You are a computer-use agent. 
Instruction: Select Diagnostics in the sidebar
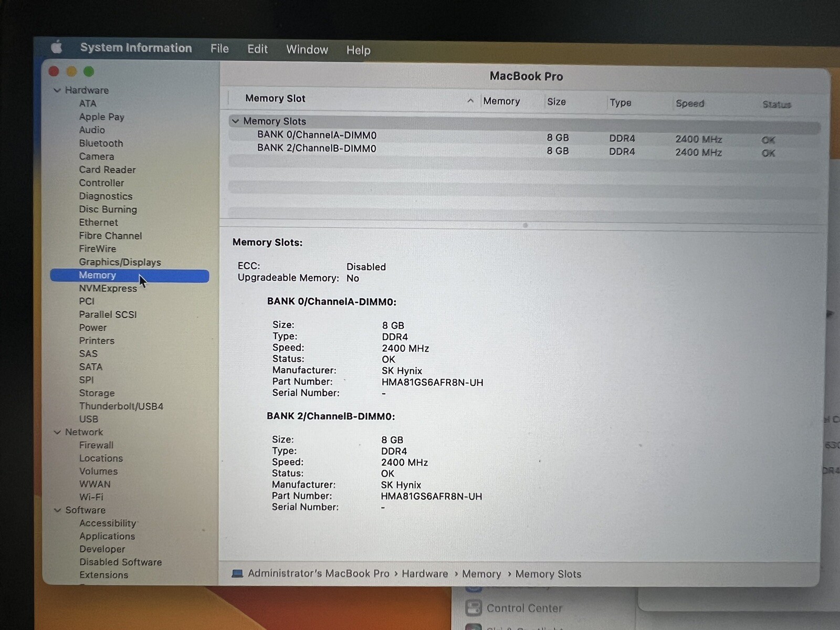pyautogui.click(x=106, y=196)
